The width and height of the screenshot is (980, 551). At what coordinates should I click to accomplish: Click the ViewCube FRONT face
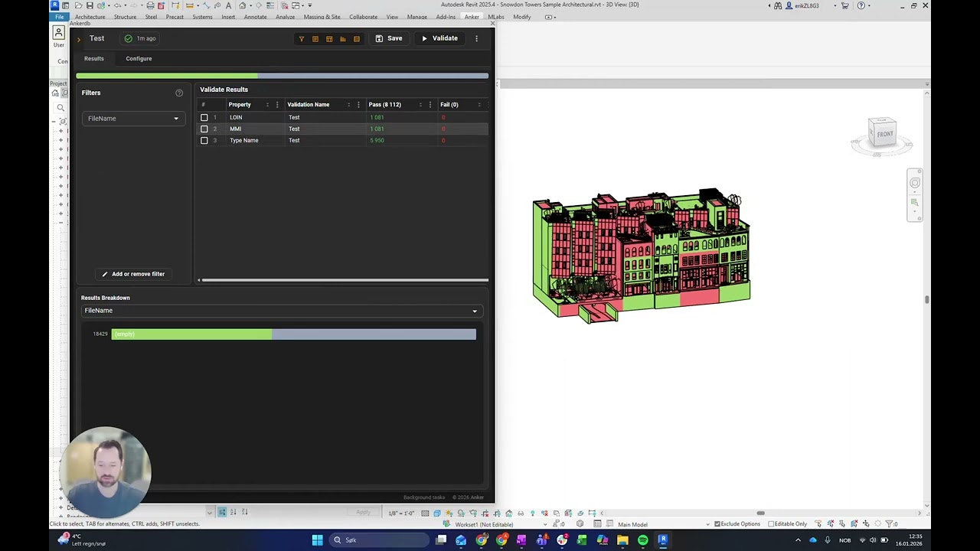point(884,134)
